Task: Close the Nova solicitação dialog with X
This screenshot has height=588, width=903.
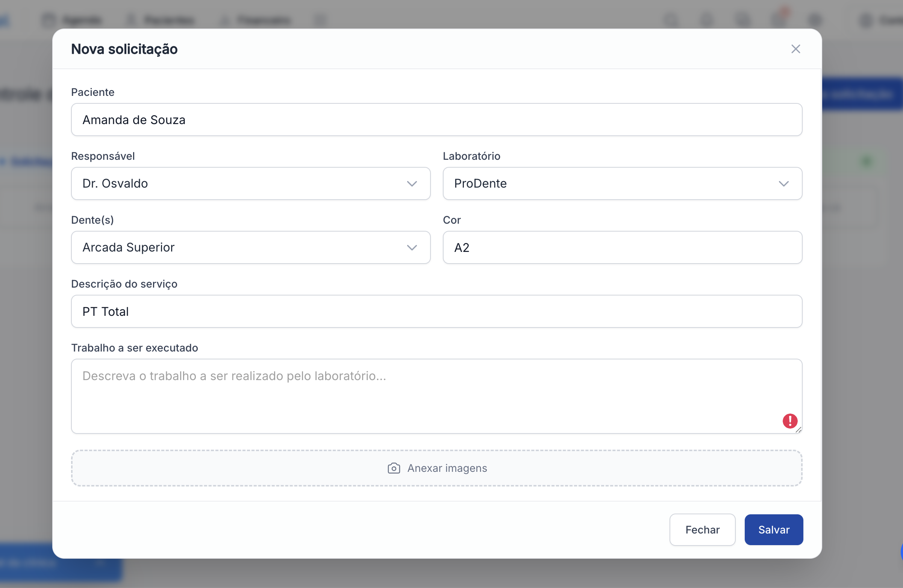Action: click(x=795, y=49)
